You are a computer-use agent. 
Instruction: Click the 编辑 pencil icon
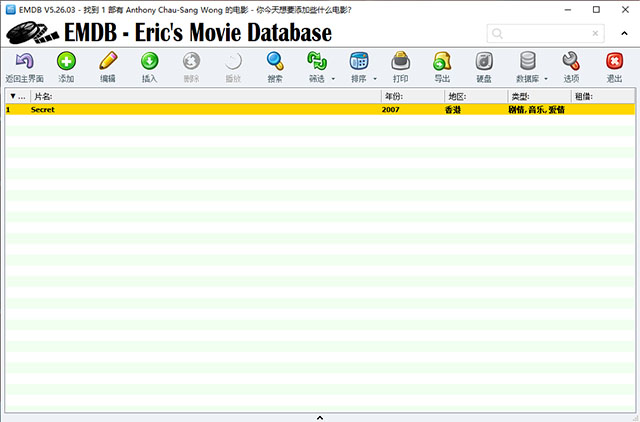pyautogui.click(x=108, y=61)
